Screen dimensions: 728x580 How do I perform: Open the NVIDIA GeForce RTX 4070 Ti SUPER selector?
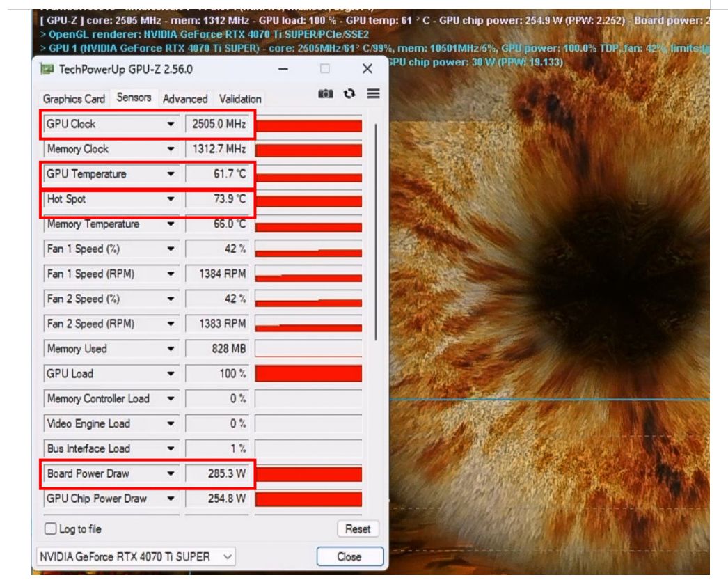tap(136, 556)
